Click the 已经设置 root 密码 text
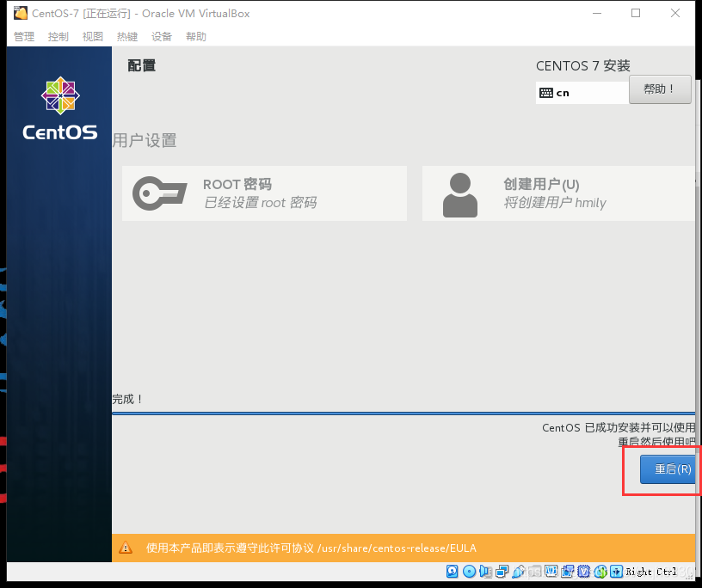The image size is (702, 588). (260, 203)
